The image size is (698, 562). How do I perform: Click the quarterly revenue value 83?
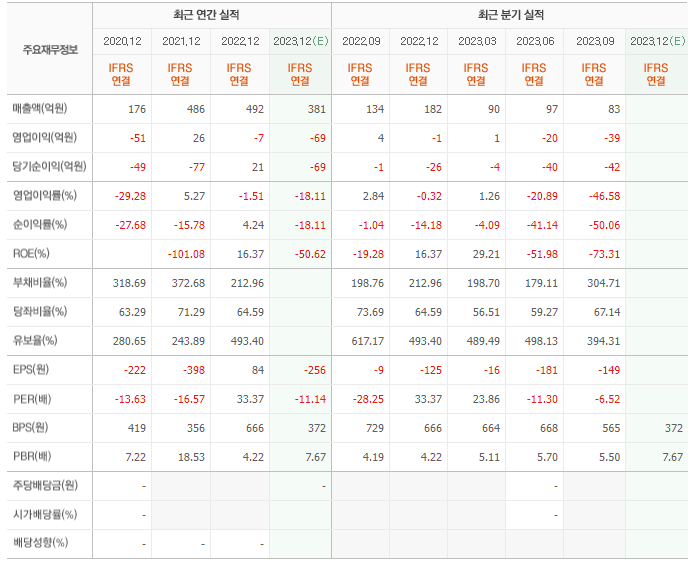[614, 109]
